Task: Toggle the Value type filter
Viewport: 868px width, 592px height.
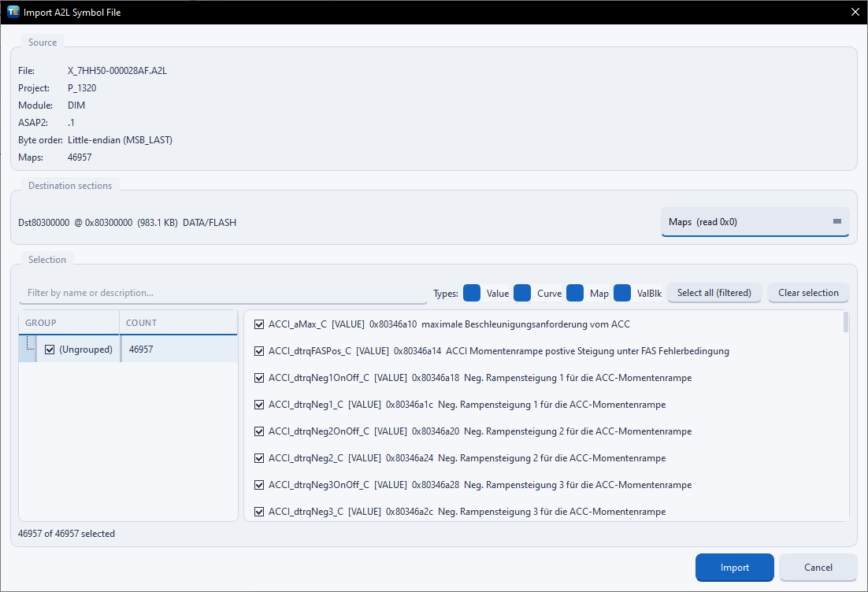Action: pyautogui.click(x=472, y=293)
